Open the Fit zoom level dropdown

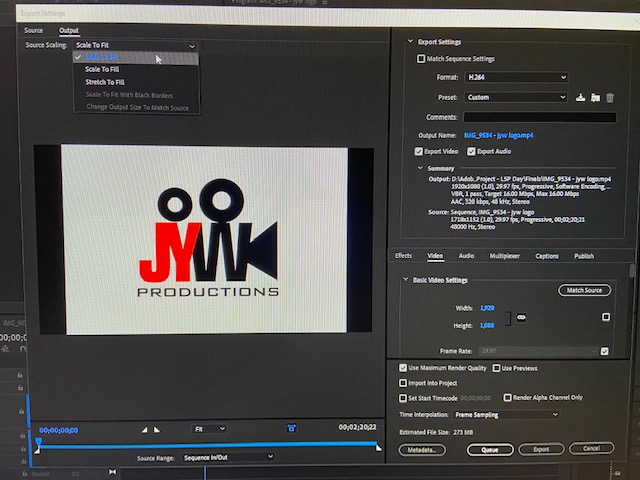209,429
